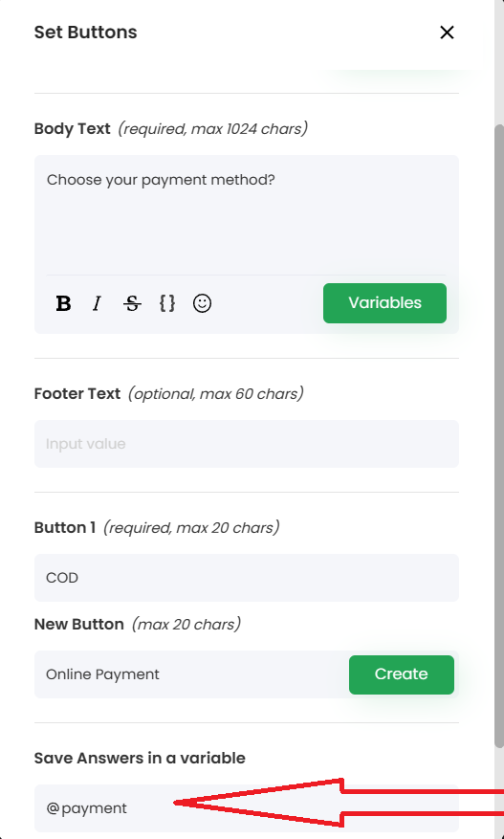
Task: Click the Set Buttons panel heading
Action: 86,33
